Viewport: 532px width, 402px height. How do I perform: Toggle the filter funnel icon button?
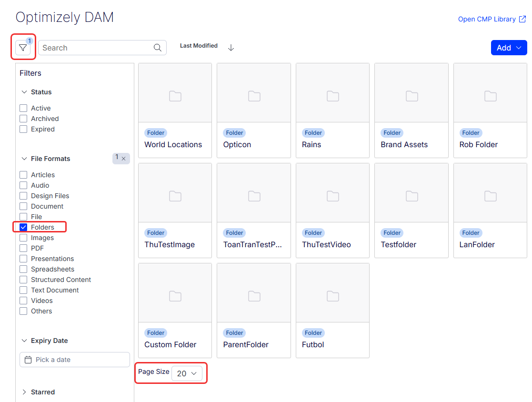point(23,48)
